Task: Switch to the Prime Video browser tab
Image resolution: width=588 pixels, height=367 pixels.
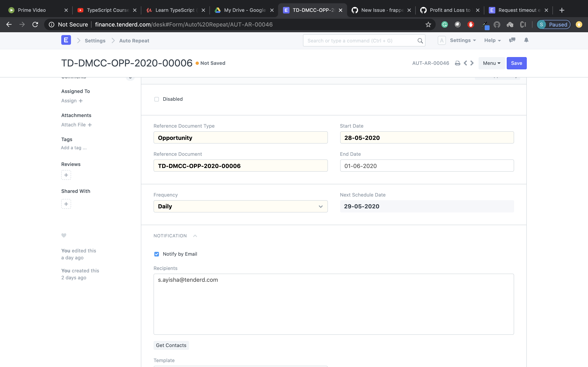Action: (x=32, y=10)
